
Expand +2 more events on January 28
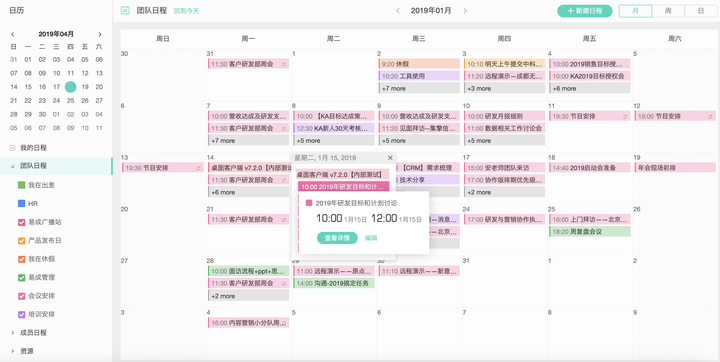click(248, 296)
